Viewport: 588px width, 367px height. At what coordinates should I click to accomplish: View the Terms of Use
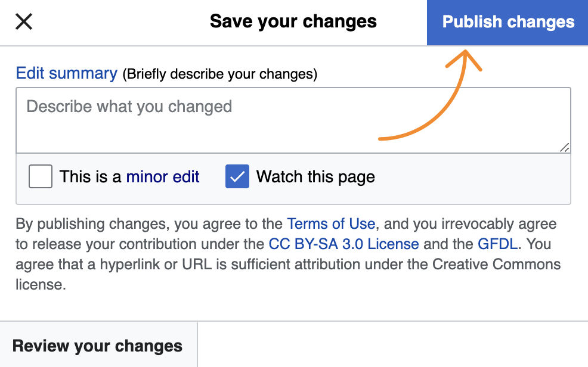[331, 224]
